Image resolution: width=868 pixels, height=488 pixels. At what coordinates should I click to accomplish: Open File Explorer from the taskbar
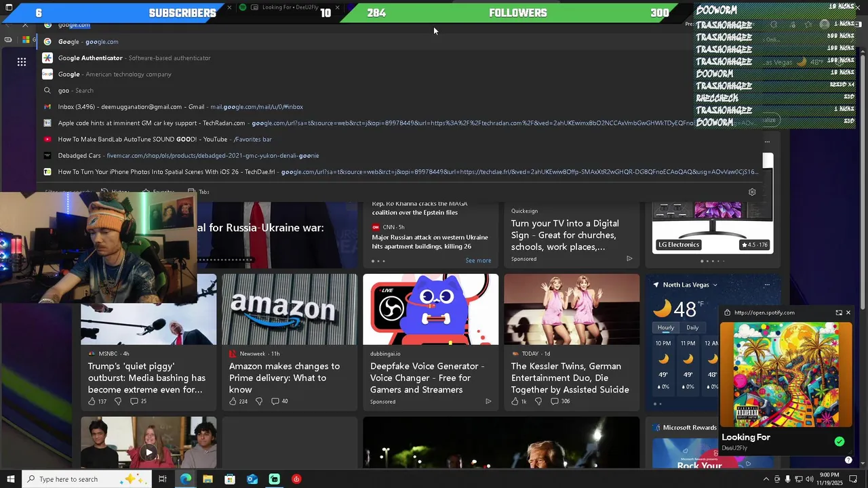tap(208, 479)
